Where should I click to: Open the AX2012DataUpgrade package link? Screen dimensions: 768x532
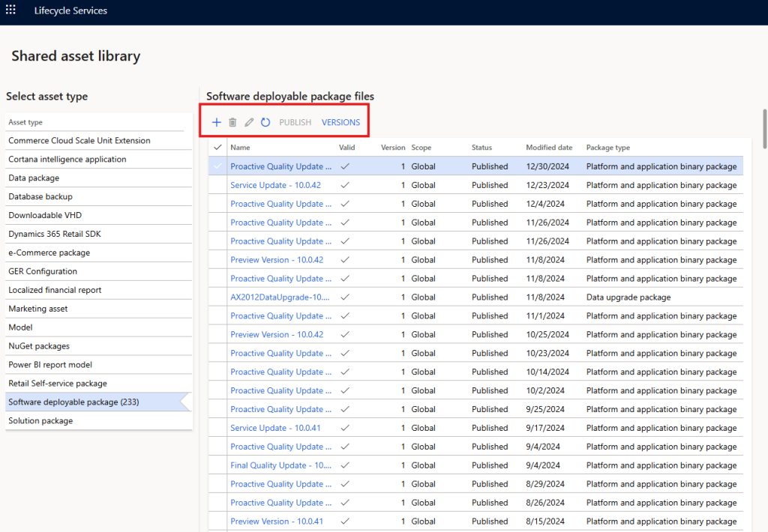tap(280, 297)
